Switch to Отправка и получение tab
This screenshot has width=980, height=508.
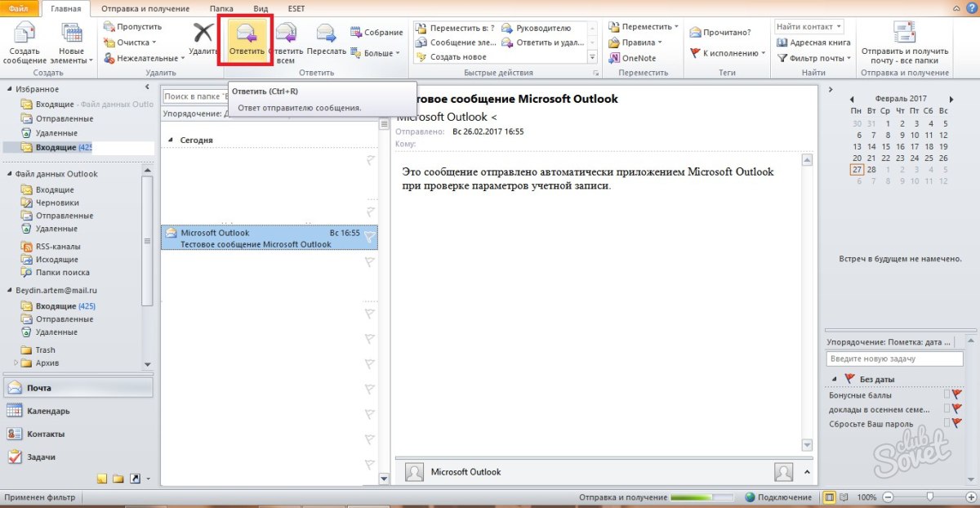[x=145, y=8]
